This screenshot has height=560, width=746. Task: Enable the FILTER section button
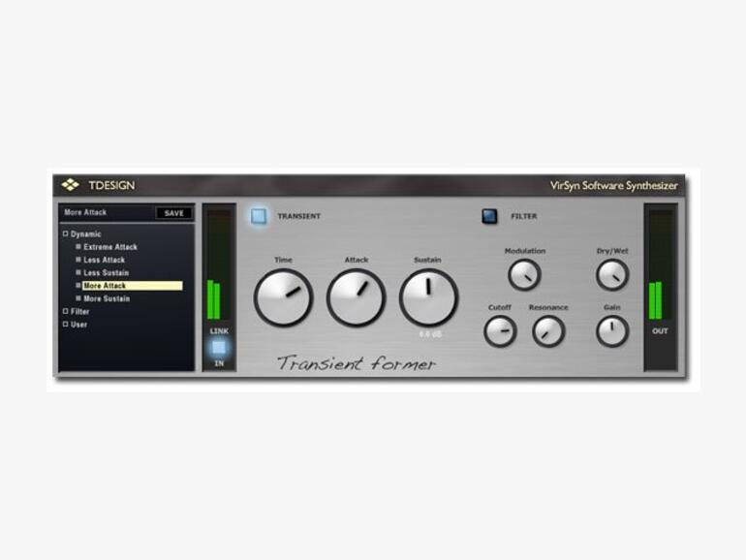pyautogui.click(x=489, y=216)
